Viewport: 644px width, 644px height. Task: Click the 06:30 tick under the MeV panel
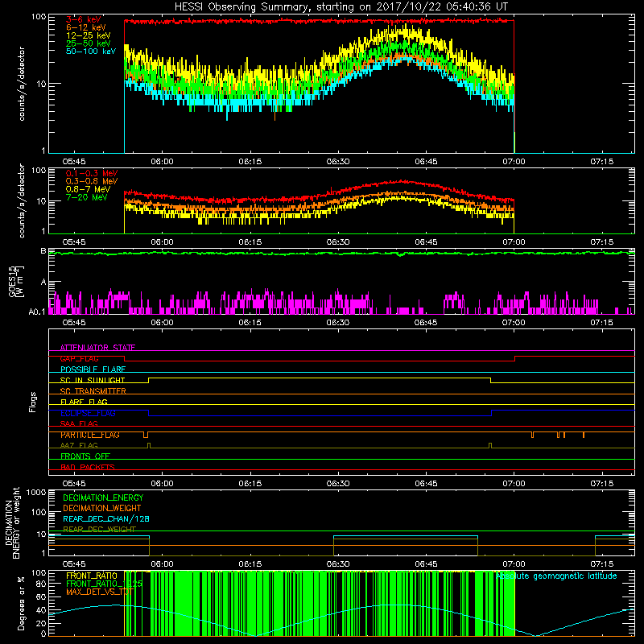(338, 242)
